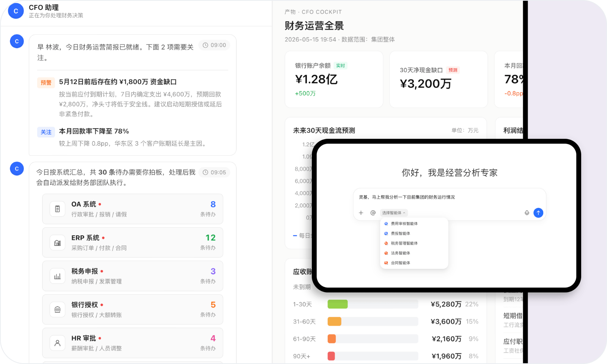Click the 银行账户余额 KPI card
607x364 pixels.
334,80
